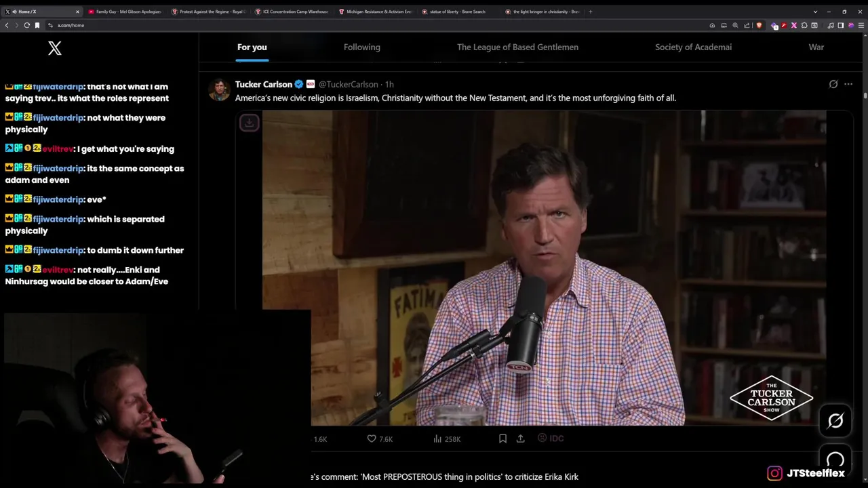Switch to Michigan Resistance & Activism tab
The image size is (868, 488).
click(375, 12)
